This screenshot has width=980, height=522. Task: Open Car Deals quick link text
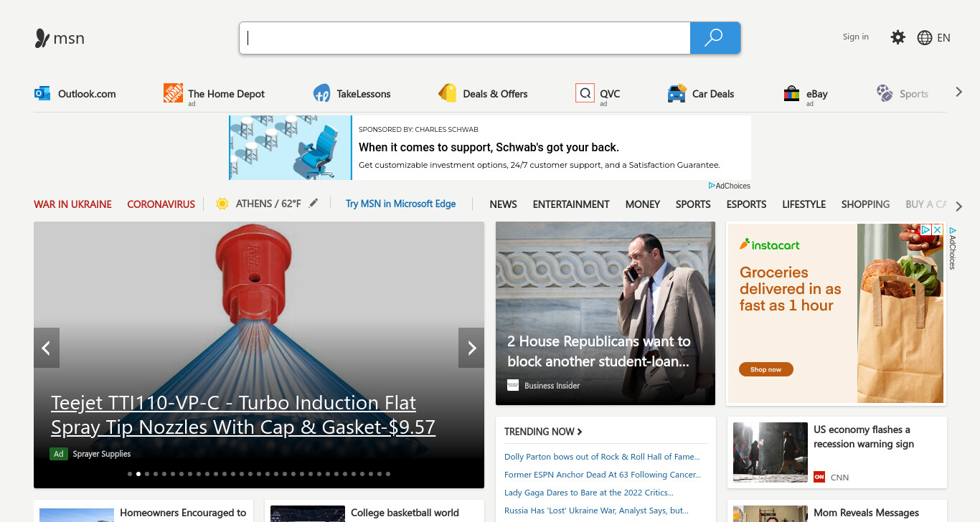point(713,94)
